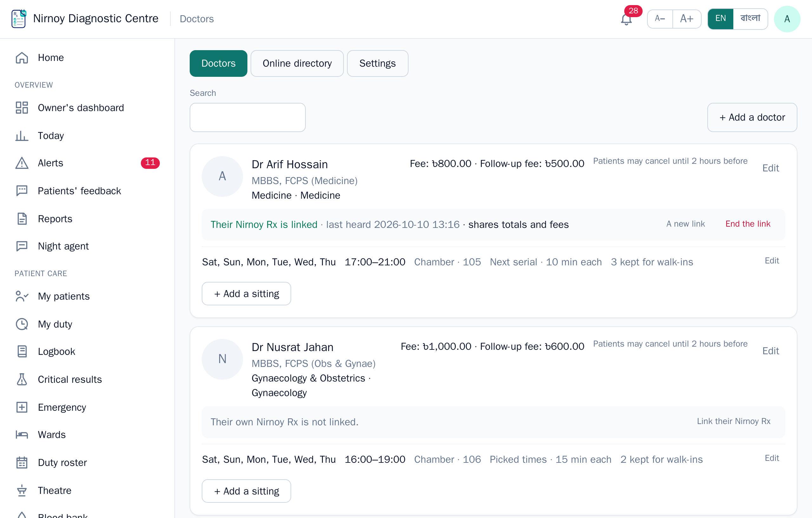
Task: Click the Doctors breadcrumb in header
Action: click(197, 19)
